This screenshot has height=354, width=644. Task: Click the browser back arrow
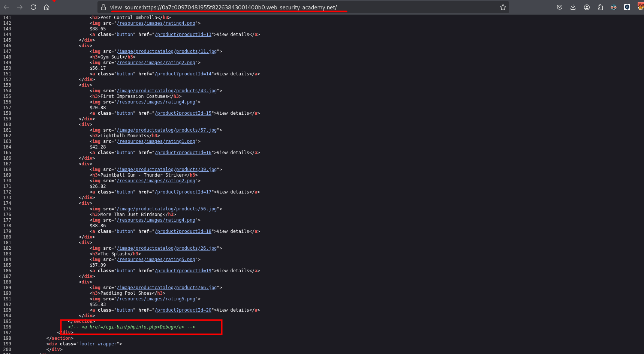click(x=7, y=7)
